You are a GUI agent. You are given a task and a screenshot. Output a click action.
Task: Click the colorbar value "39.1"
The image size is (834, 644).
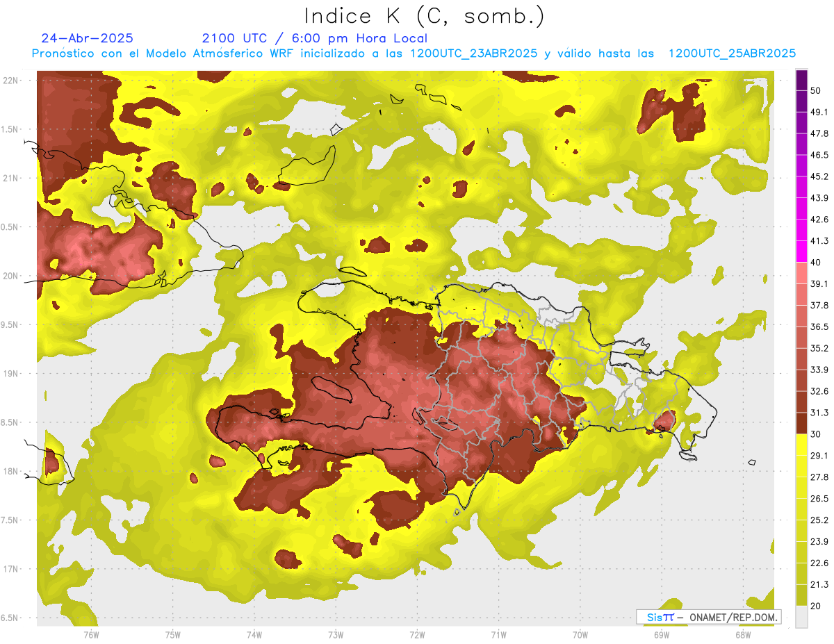[819, 284]
